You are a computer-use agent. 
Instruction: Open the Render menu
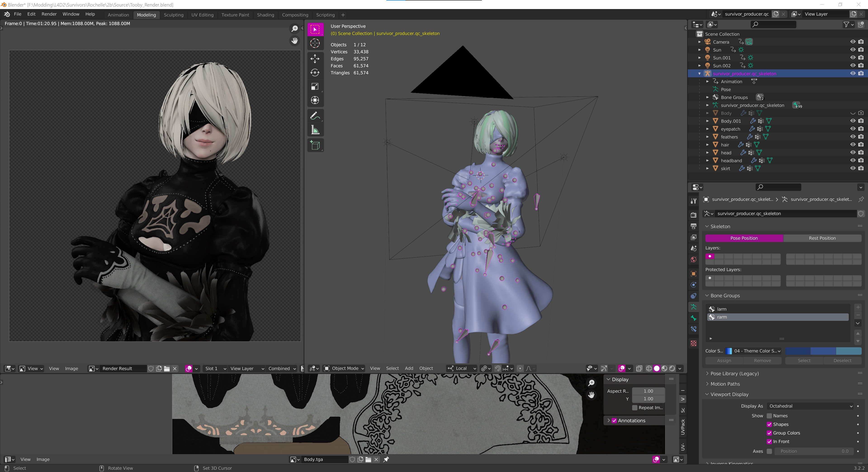(49, 14)
